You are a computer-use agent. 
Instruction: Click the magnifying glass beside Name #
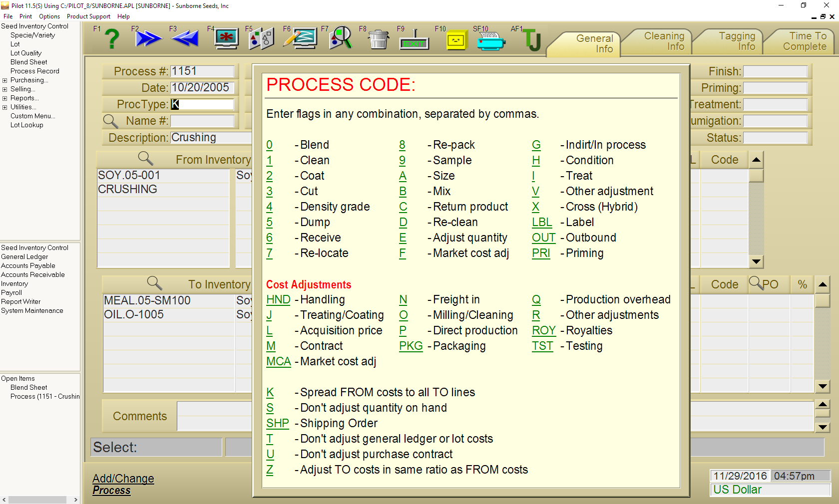[x=110, y=121]
